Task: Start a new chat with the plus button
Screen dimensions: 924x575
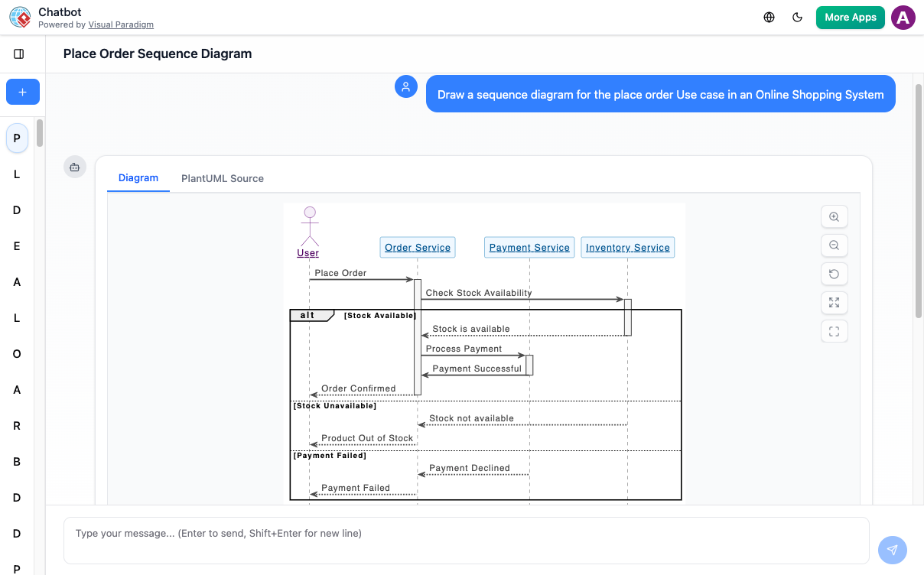Action: click(22, 91)
